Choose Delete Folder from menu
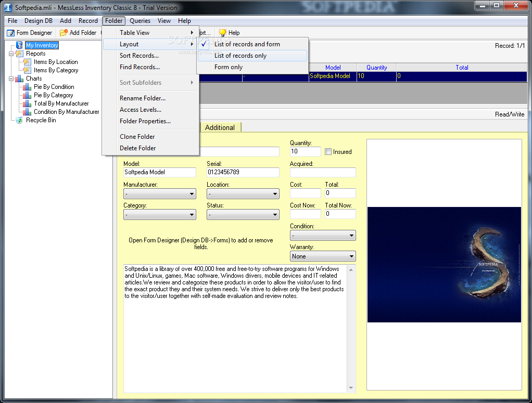The image size is (532, 403). pyautogui.click(x=150, y=148)
